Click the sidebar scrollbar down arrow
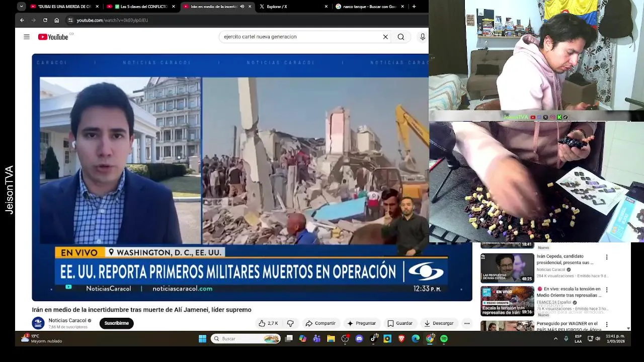 [x=628, y=328]
